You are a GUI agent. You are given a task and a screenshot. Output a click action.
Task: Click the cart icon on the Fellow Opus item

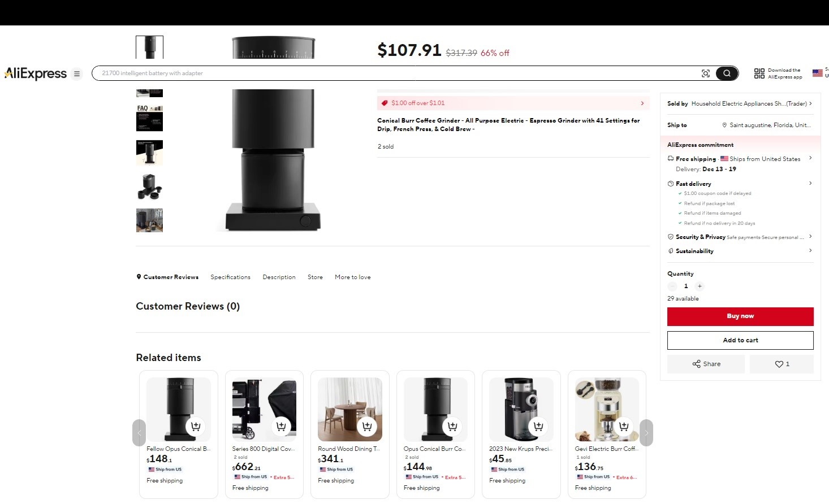pyautogui.click(x=196, y=427)
